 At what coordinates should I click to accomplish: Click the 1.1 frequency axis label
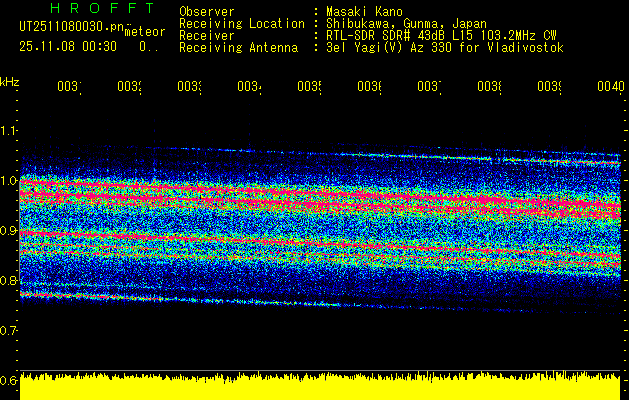tap(9, 131)
